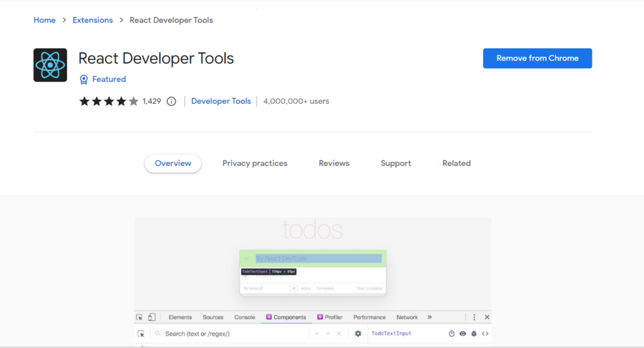Image resolution: width=644 pixels, height=348 pixels.
Task: Click the suspend stopwatch icon
Action: point(452,334)
